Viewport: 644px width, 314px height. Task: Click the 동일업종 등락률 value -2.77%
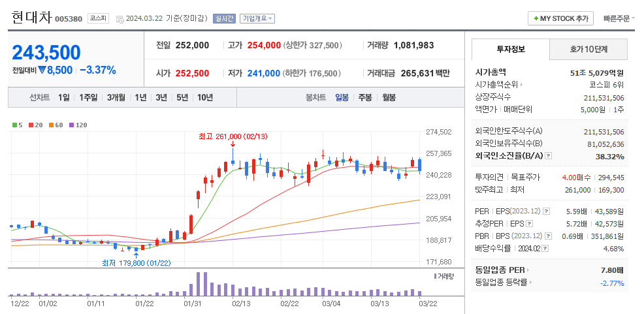612,283
